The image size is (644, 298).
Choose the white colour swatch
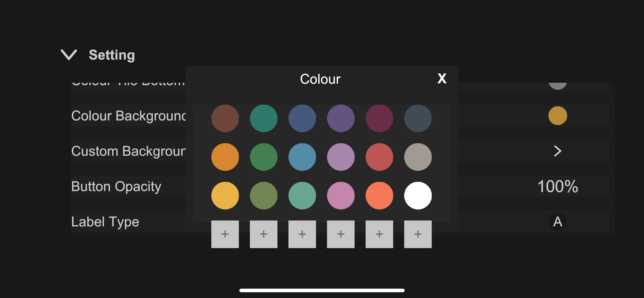pos(418,196)
